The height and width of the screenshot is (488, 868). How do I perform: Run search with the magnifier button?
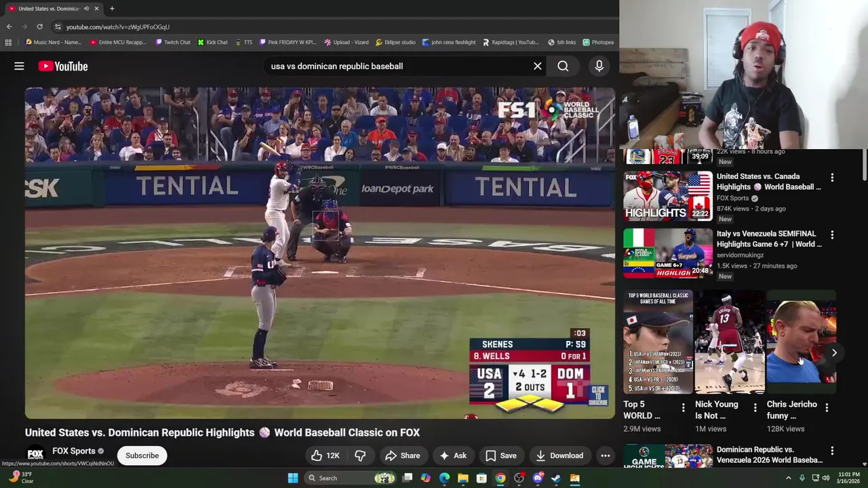[563, 66]
